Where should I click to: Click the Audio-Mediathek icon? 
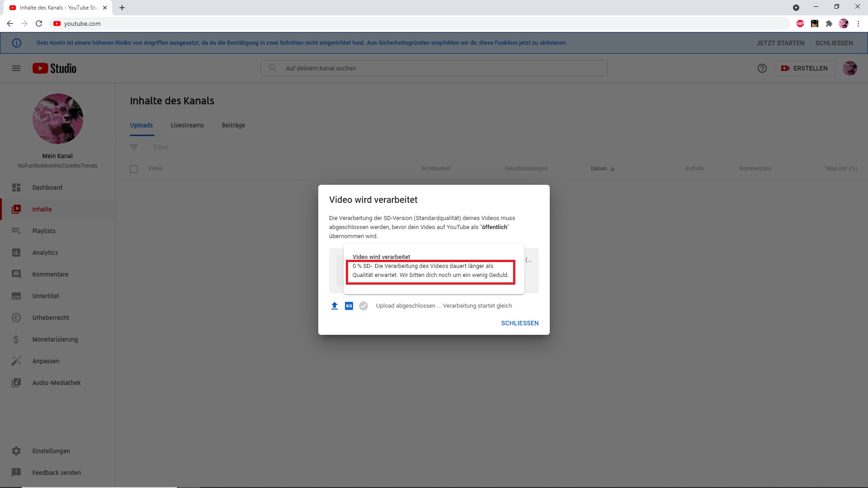point(16,383)
